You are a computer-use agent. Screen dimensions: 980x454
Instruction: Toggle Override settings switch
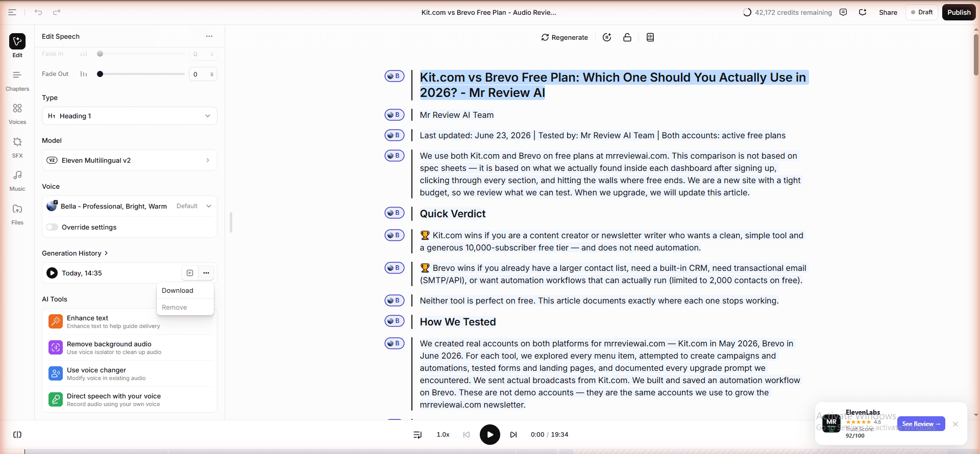point(52,227)
